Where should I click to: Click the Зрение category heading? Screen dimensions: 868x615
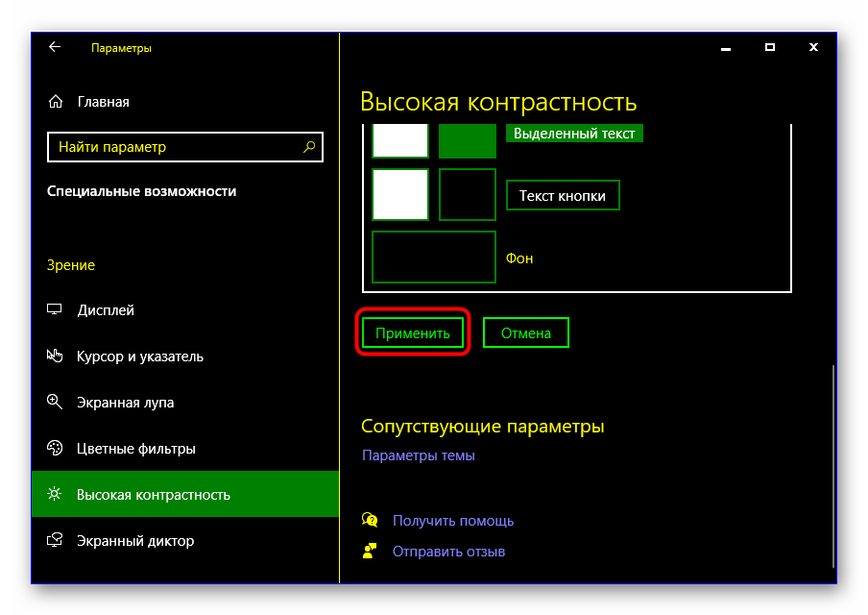[x=71, y=265]
